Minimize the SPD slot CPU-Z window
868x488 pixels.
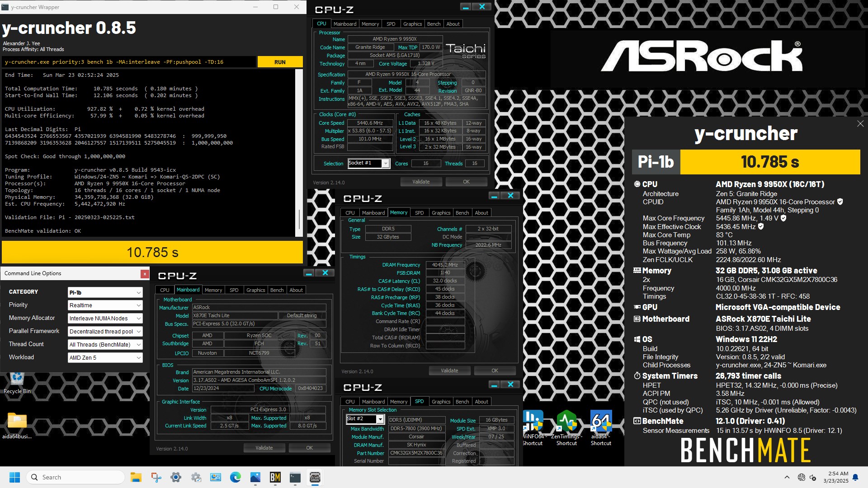click(494, 385)
